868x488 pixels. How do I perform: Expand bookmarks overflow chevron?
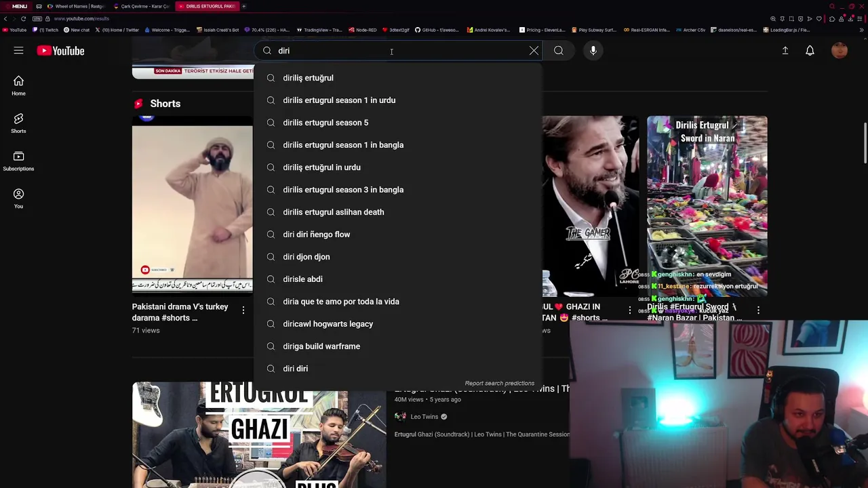coord(862,30)
